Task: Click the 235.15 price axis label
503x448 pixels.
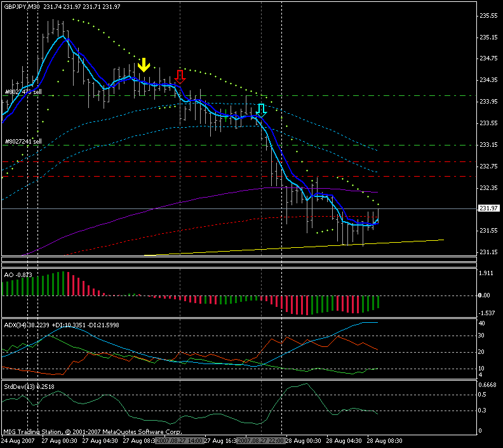Action: coord(488,37)
